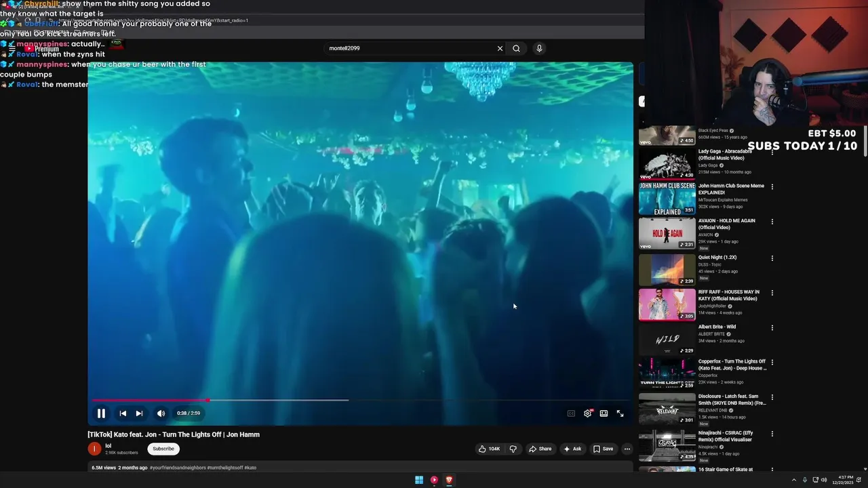Screen dimensions: 868x488
Task: Open more actions menu under the video
Action: (x=627, y=449)
